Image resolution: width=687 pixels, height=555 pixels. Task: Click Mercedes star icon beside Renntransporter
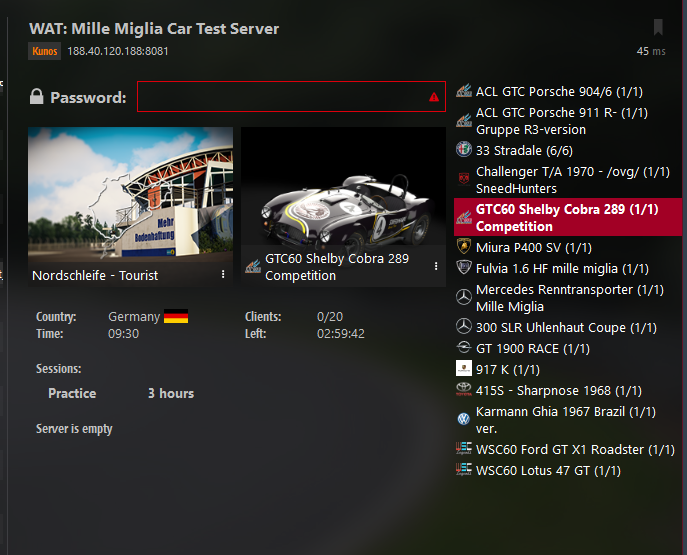tap(464, 297)
